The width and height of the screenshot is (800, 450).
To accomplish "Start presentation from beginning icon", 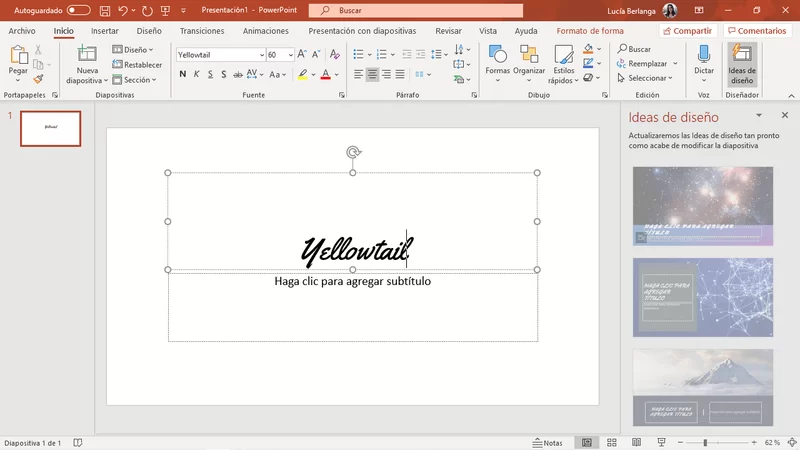I will (x=165, y=10).
